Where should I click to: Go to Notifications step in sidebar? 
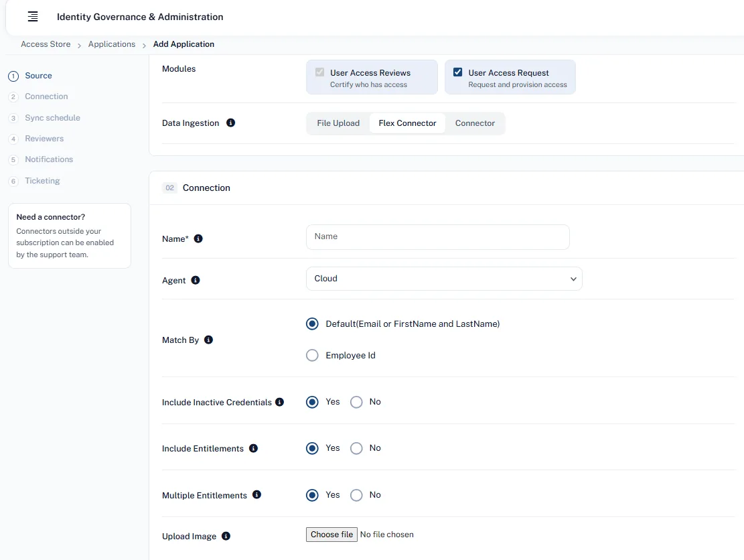pyautogui.click(x=49, y=159)
